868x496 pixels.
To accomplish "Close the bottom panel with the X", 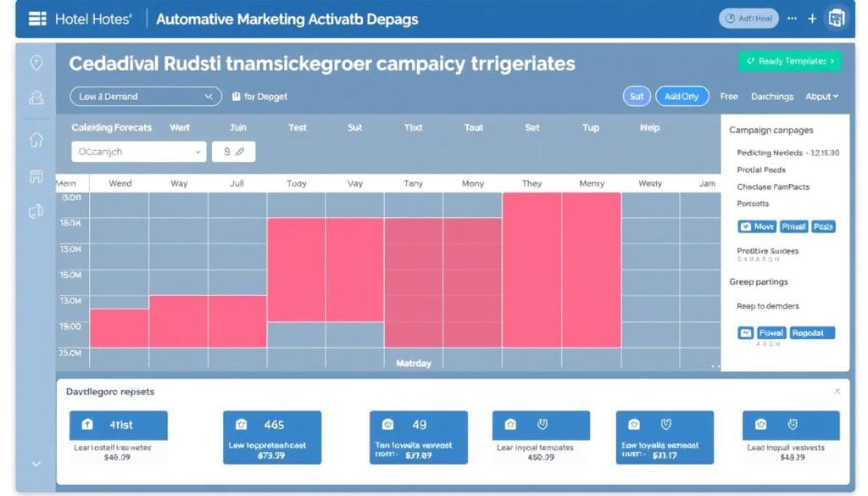I will pyautogui.click(x=837, y=392).
